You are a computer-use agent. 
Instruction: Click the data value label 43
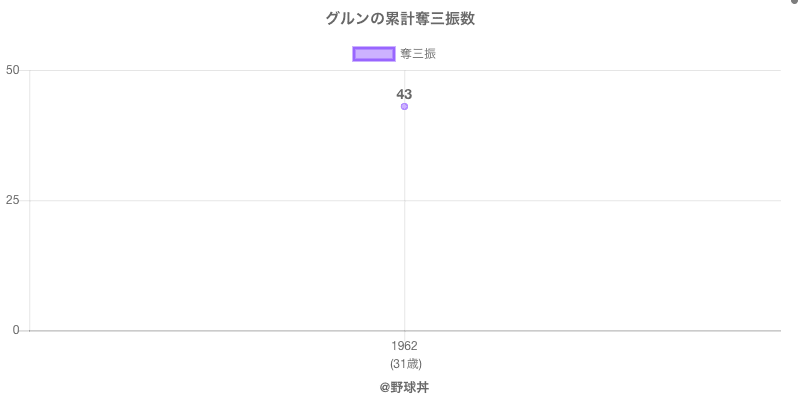(404, 94)
